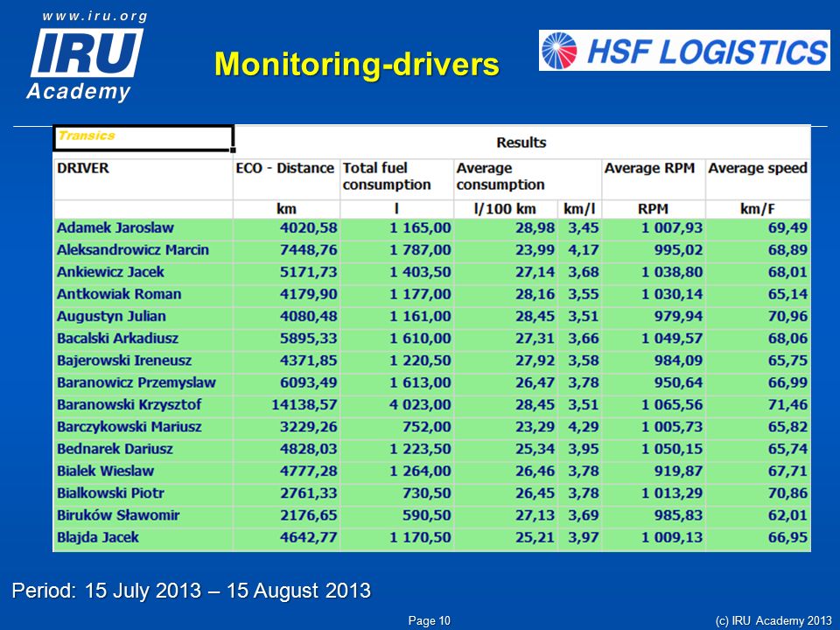Image resolution: width=840 pixels, height=630 pixels.
Task: Select driver Baranowicz Przemyslaw
Action: point(136,382)
